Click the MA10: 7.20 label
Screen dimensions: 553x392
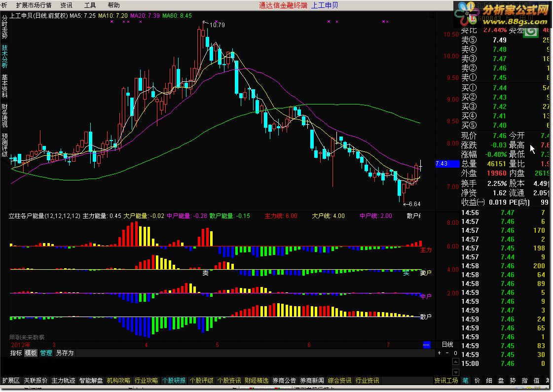click(113, 15)
